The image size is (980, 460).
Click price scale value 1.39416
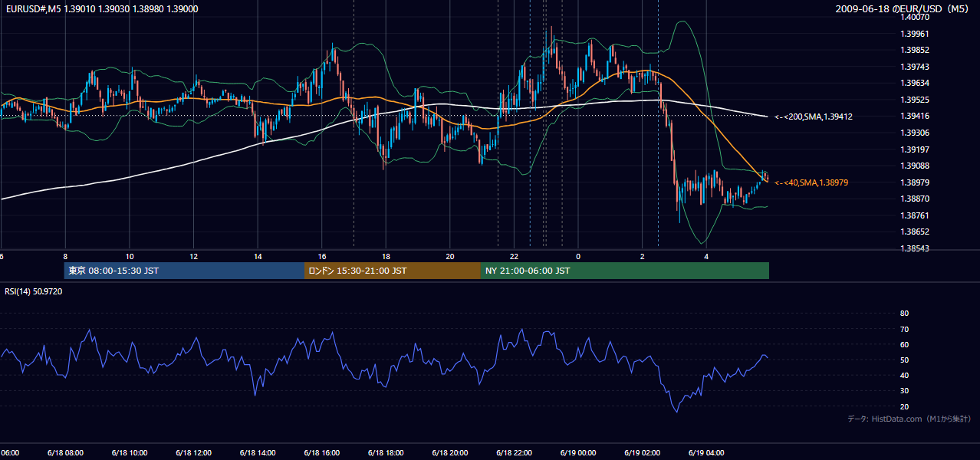tap(916, 116)
